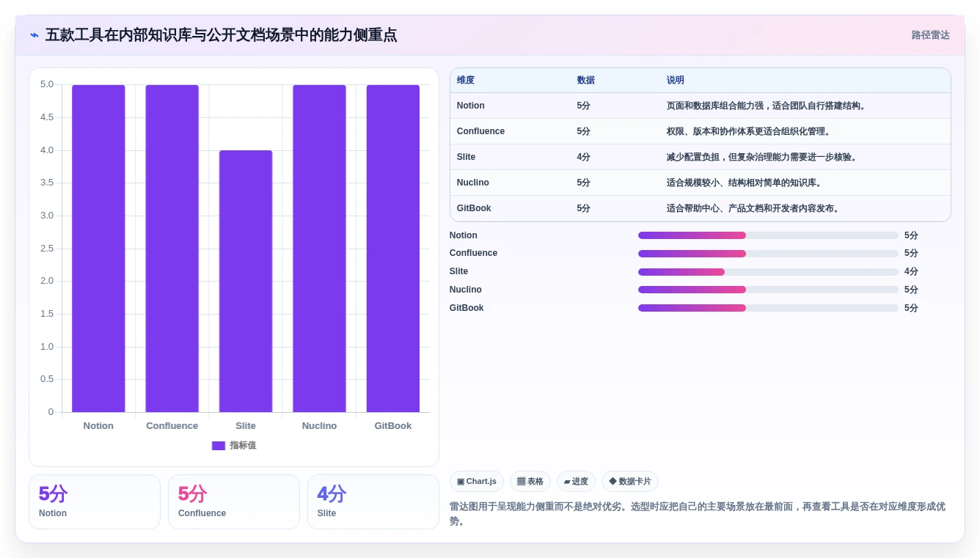This screenshot has width=980, height=558.
Task: Click the 5.0 tick on the y-axis
Action: tap(47, 84)
